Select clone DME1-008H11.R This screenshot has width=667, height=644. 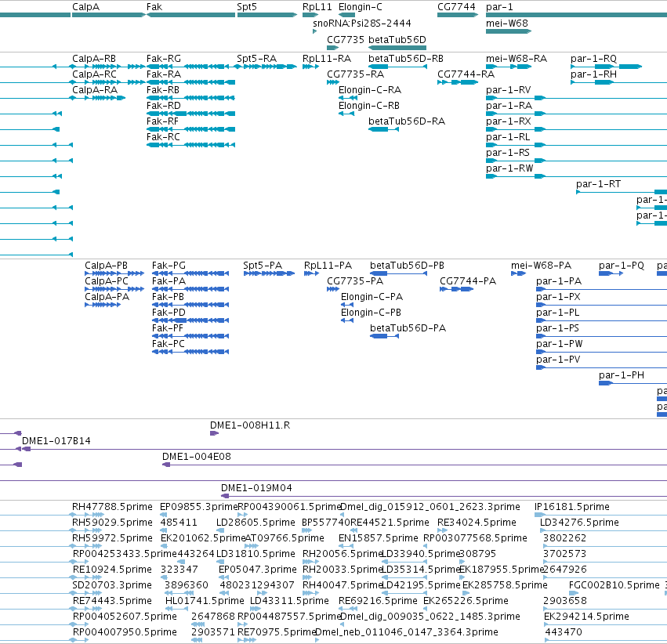tap(250, 425)
